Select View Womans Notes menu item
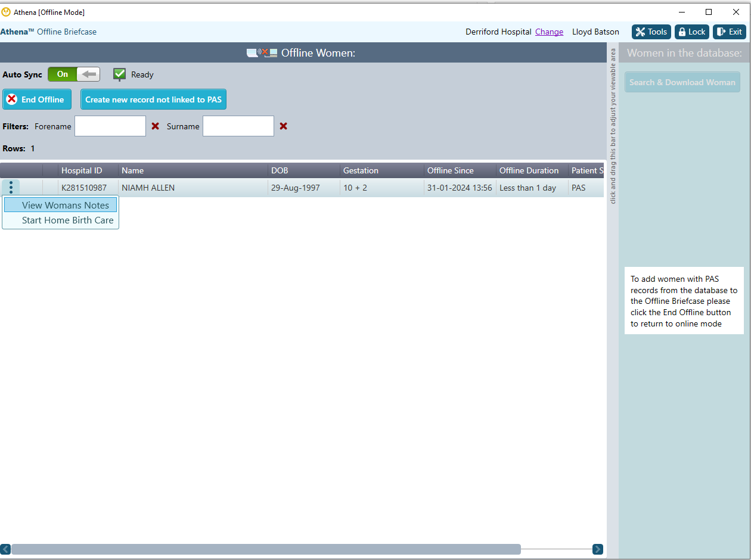751x560 pixels. [x=60, y=205]
